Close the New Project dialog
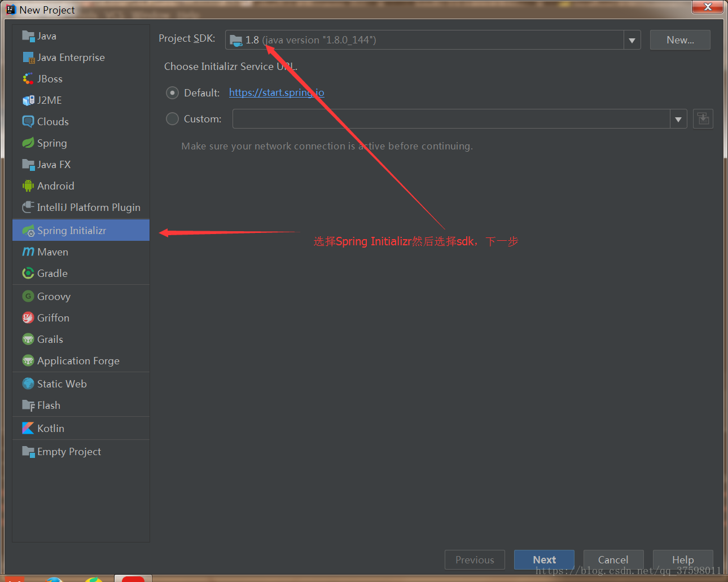This screenshot has height=582, width=728. (708, 7)
